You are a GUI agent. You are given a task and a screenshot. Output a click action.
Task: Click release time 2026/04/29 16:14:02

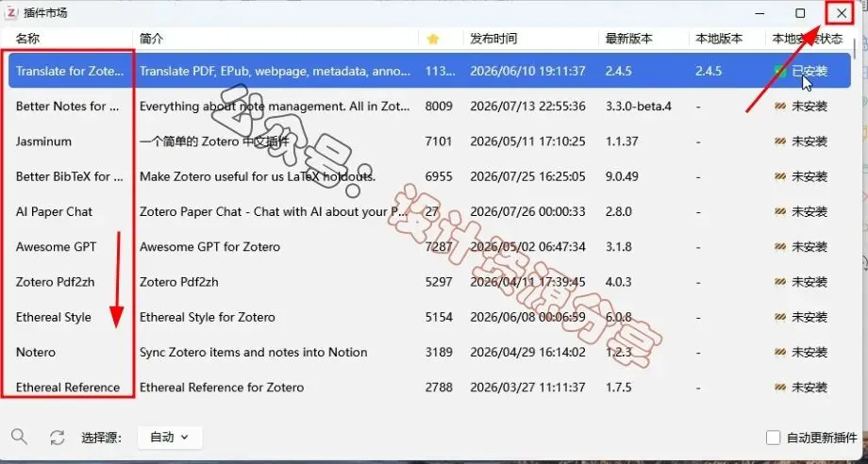[527, 353]
